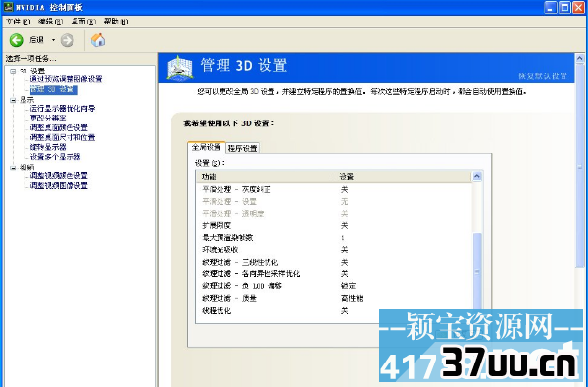Click the green Back (后退) arrow
The image size is (588, 387).
coord(16,40)
